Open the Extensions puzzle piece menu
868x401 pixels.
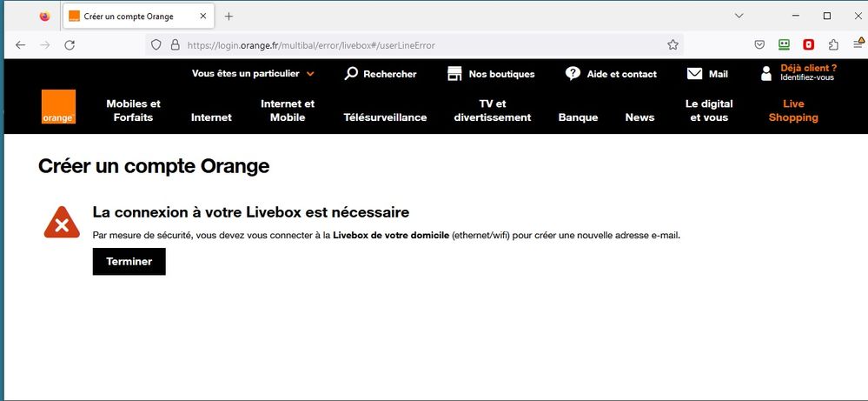click(833, 45)
